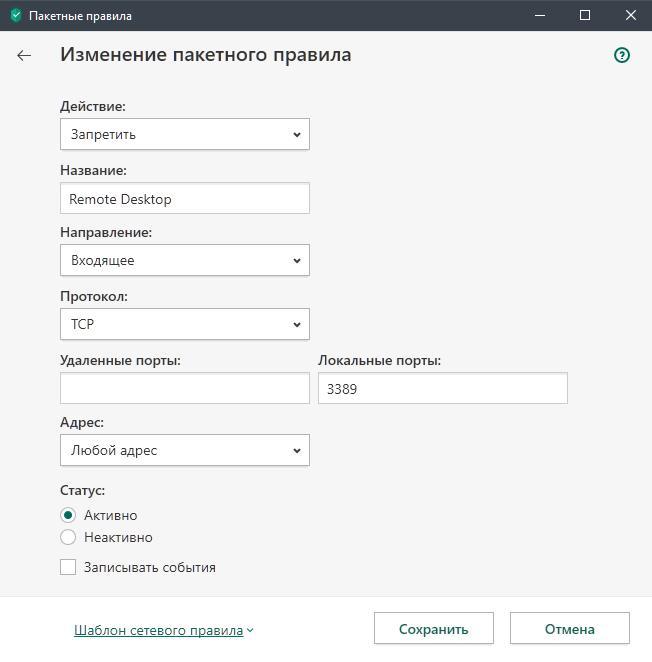This screenshot has height=662, width=652.
Task: Maximize the Пакетные правила window
Action: [x=585, y=16]
